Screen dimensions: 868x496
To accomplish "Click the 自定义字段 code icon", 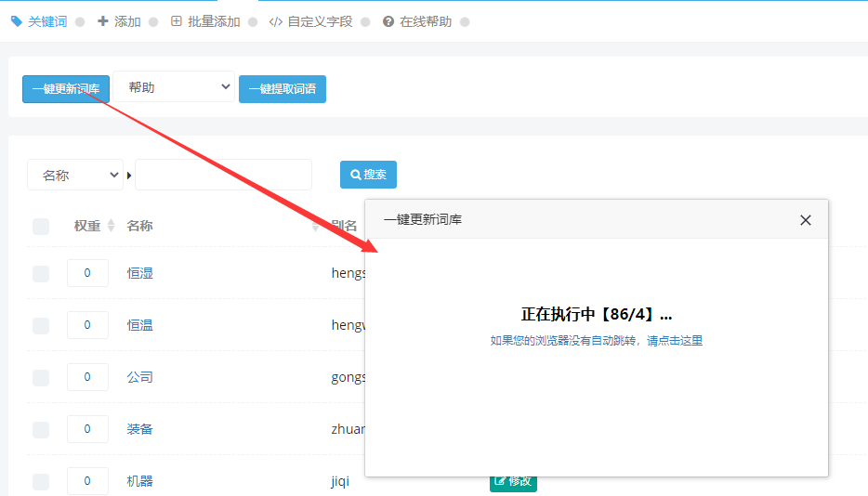I will pyautogui.click(x=276, y=21).
